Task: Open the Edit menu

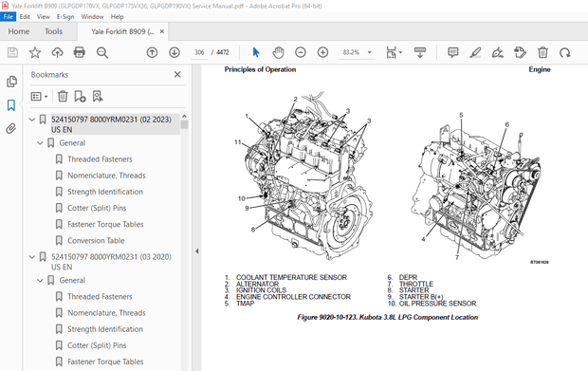Action: (25, 16)
